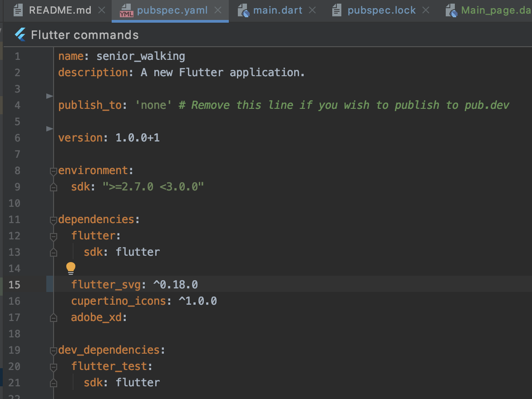Click the fold end marker at adobe_xd line
Viewport: 532px width, 399px height.
click(53, 318)
